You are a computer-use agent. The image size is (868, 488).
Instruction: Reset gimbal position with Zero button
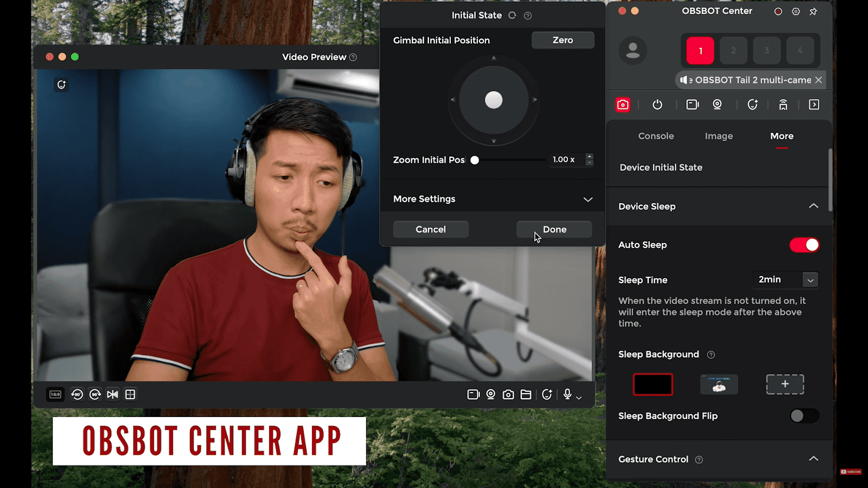tap(563, 40)
